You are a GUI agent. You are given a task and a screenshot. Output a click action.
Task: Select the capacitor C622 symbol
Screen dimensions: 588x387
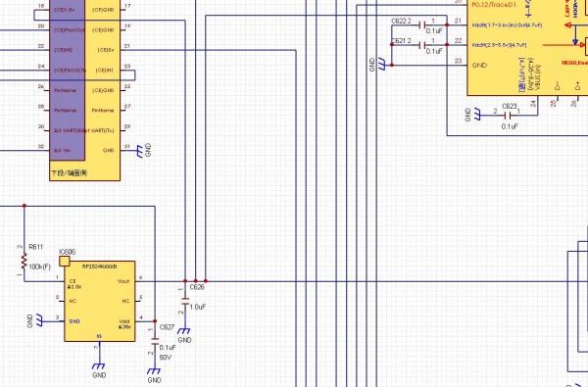[x=422, y=25]
